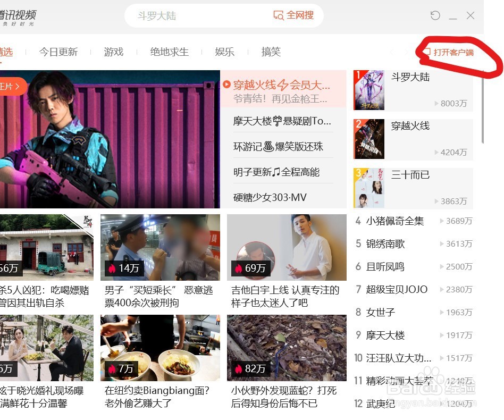Click play-count icon beside 2380万

pyautogui.click(x=442, y=290)
